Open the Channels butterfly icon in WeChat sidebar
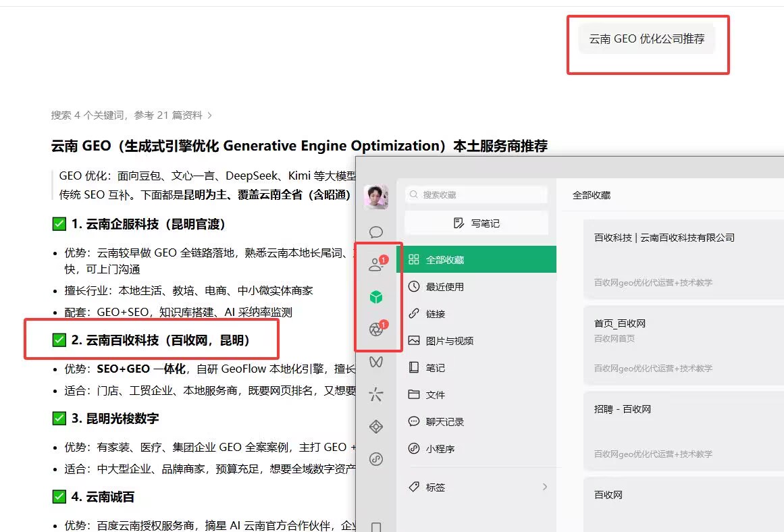Viewport: 784px width, 532px height. [376, 361]
